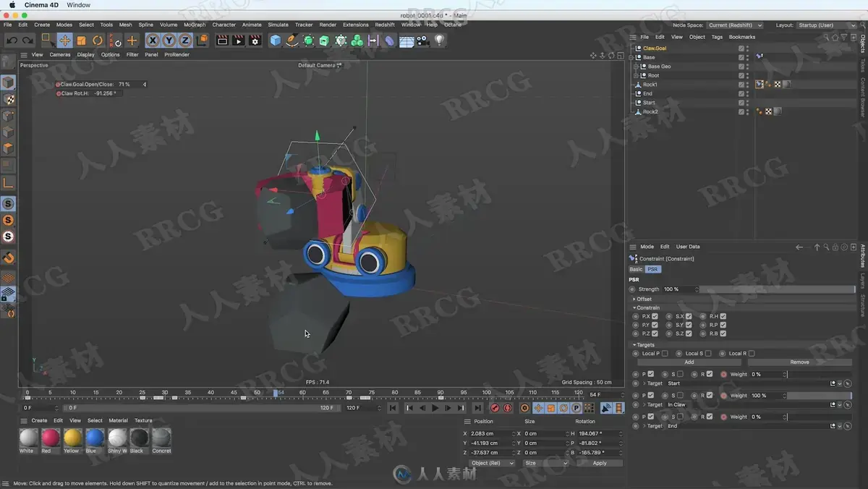868x489 pixels.
Task: Toggle Y axis lock
Action: (x=169, y=41)
